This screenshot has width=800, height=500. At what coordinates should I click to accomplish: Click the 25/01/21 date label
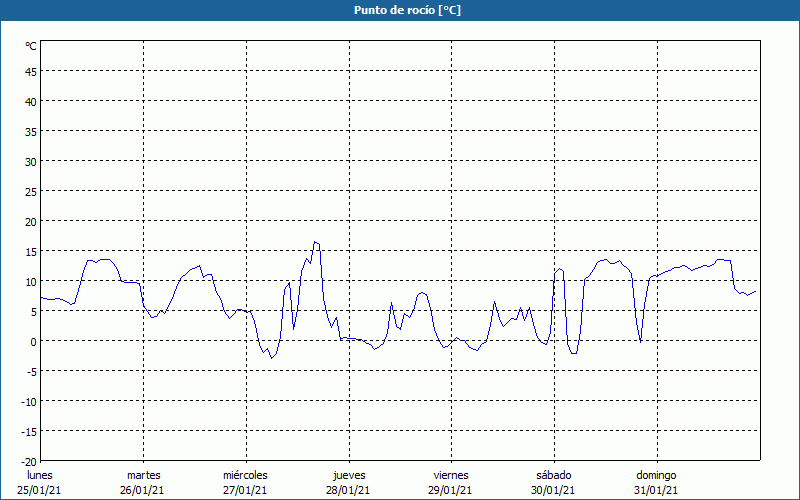point(39,490)
